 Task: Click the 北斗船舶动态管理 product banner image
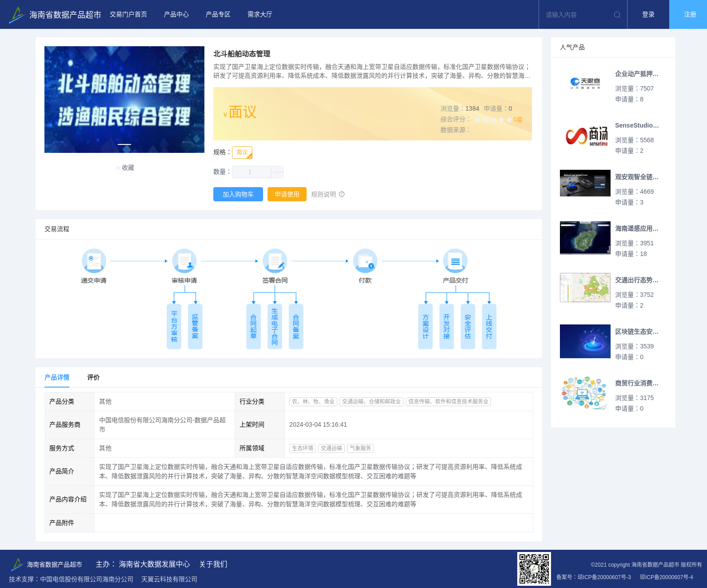pyautogui.click(x=124, y=100)
